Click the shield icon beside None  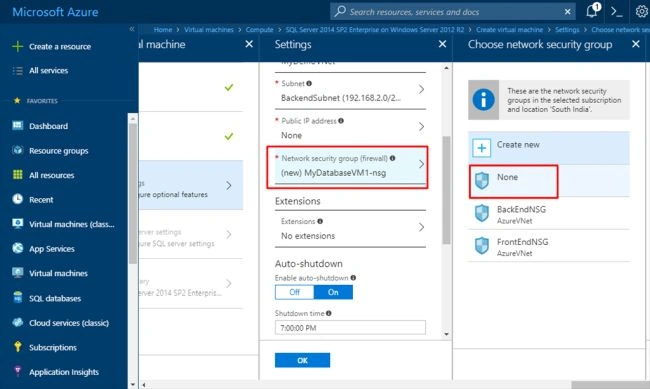[482, 181]
